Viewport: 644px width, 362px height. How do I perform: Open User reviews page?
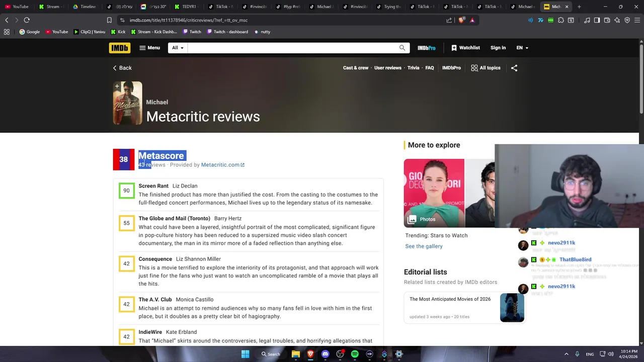click(x=388, y=68)
